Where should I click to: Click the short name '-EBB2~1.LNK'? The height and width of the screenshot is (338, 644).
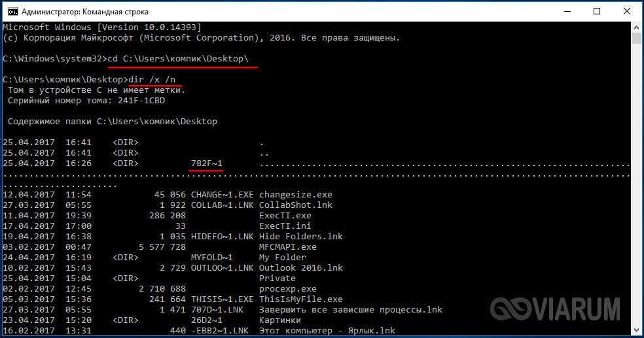pos(220,331)
